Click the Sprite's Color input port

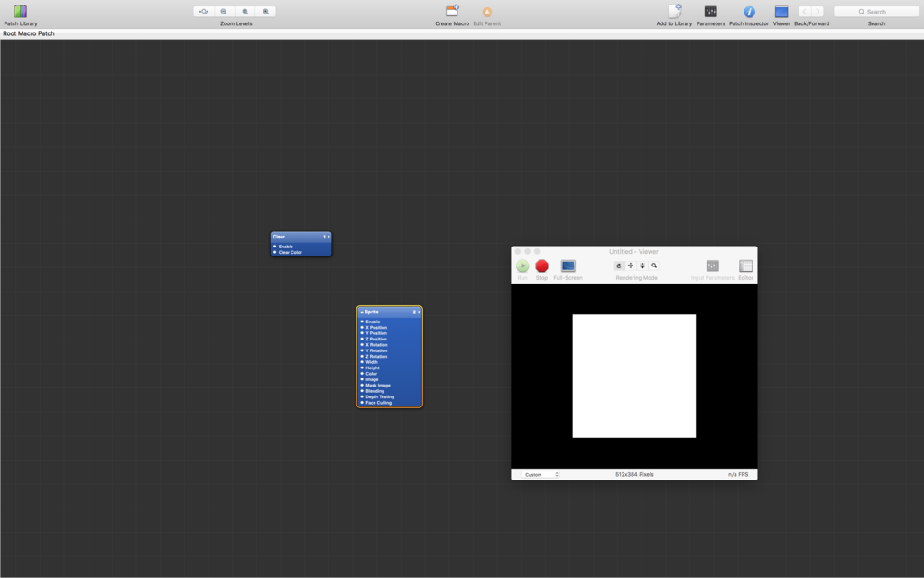point(362,373)
